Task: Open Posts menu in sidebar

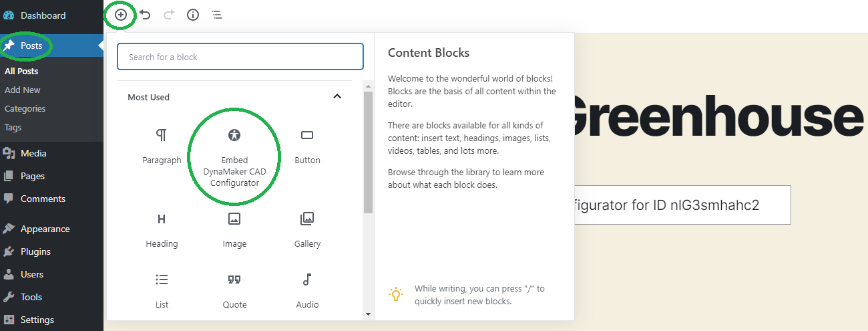Action: coord(51,46)
